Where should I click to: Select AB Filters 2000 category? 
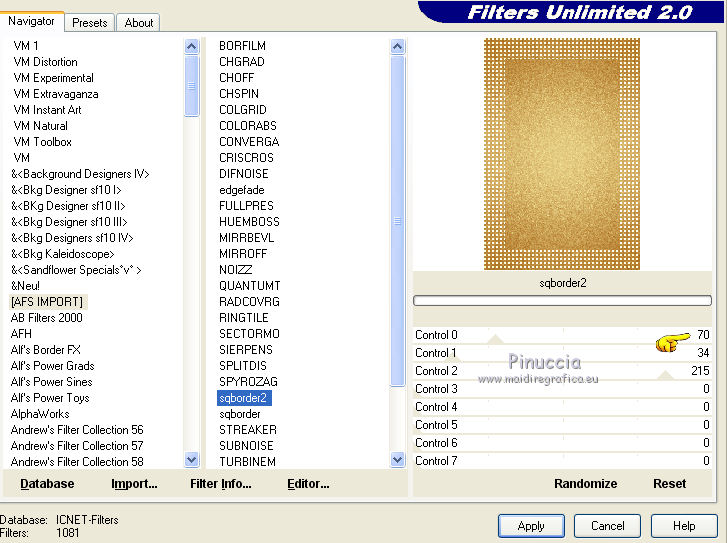pyautogui.click(x=46, y=318)
